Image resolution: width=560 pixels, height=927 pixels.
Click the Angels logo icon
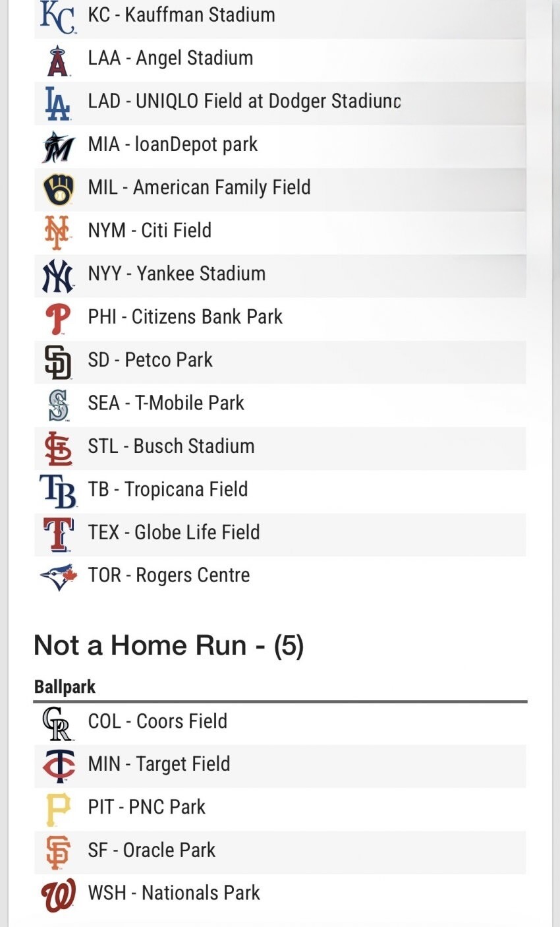coord(58,59)
